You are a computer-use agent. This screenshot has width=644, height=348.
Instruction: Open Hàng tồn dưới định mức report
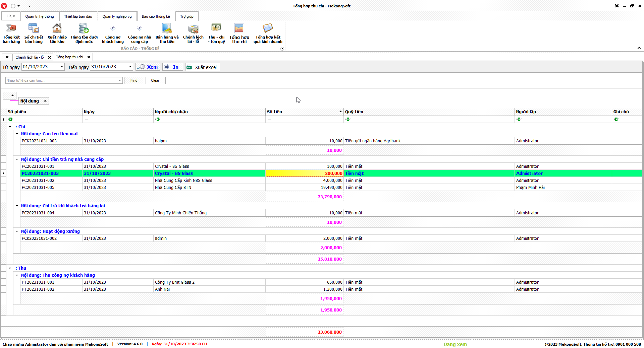[84, 33]
